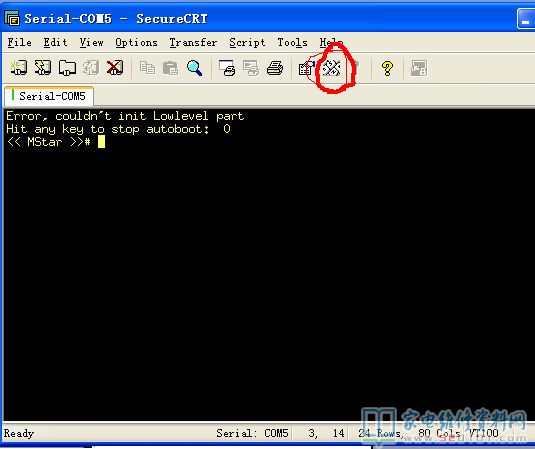Open the Tools menu
Viewport: 535px width, 449px height.
point(292,43)
